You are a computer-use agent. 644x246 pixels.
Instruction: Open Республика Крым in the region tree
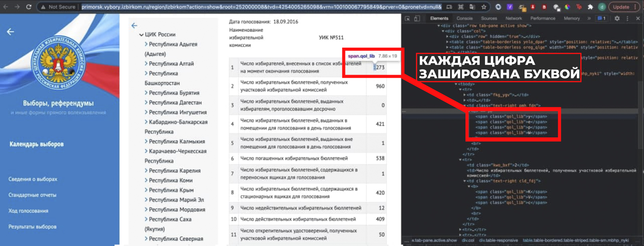coord(171,190)
